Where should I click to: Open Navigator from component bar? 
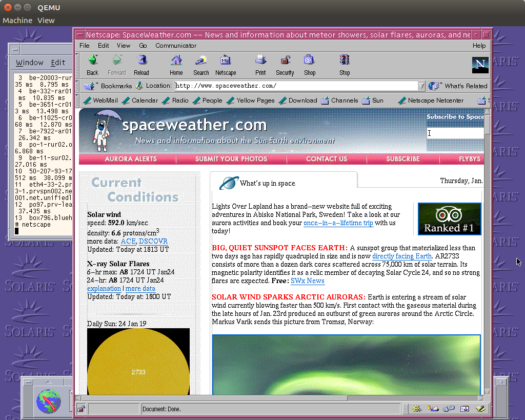point(416,409)
